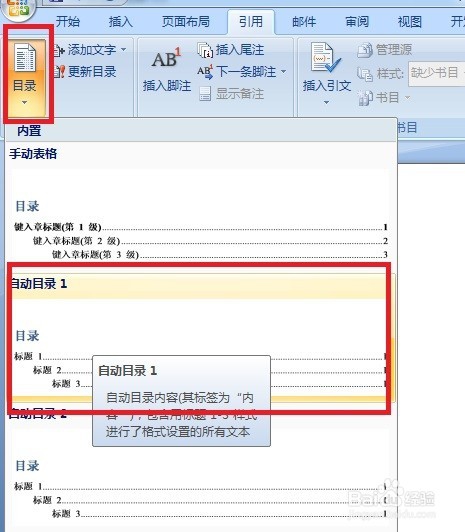Click the 内置 gallery section header
Viewport: 465px width, 532px height.
tap(200, 131)
